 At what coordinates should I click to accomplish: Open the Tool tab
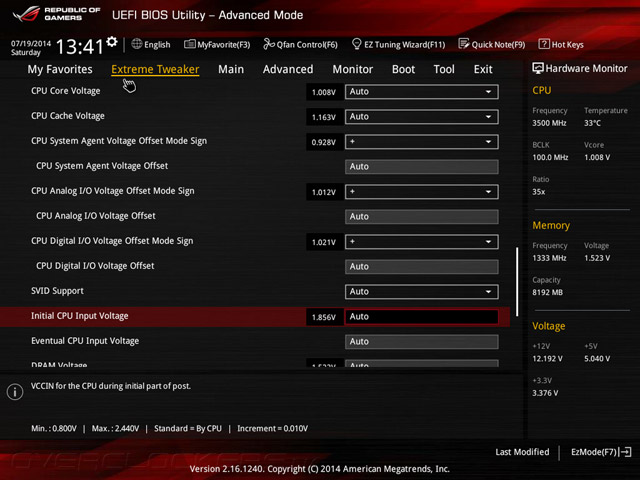(x=444, y=69)
